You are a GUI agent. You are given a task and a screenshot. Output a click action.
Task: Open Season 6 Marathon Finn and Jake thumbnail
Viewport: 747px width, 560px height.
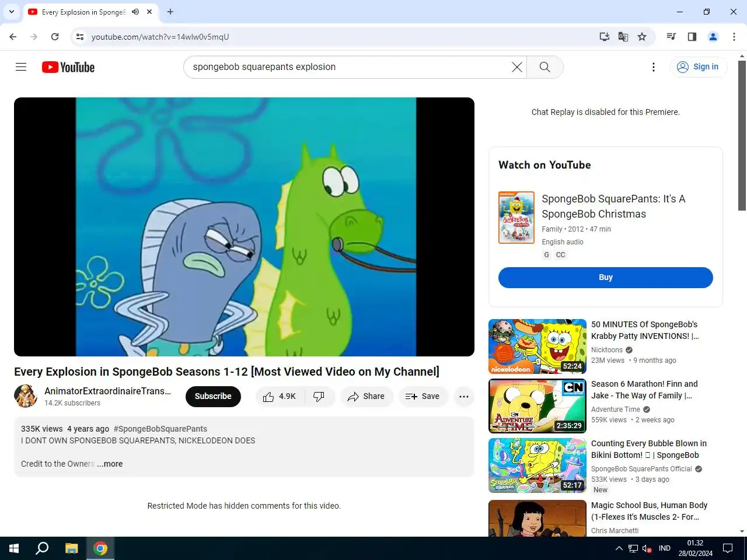pyautogui.click(x=537, y=406)
